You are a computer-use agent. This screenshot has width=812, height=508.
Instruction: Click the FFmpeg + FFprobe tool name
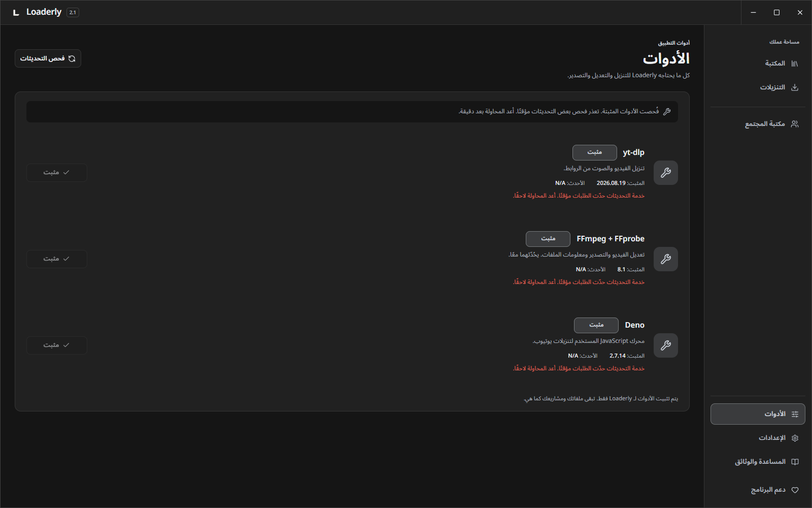(611, 239)
